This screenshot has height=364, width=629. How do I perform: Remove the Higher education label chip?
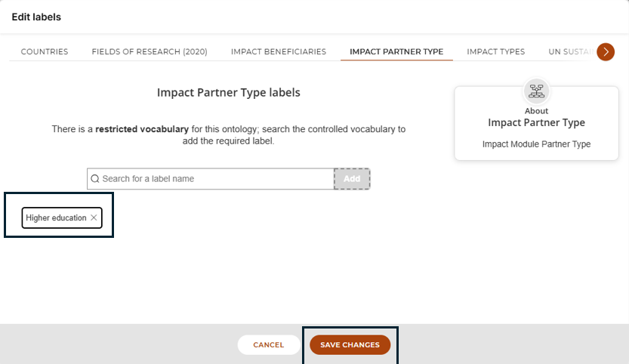point(94,217)
